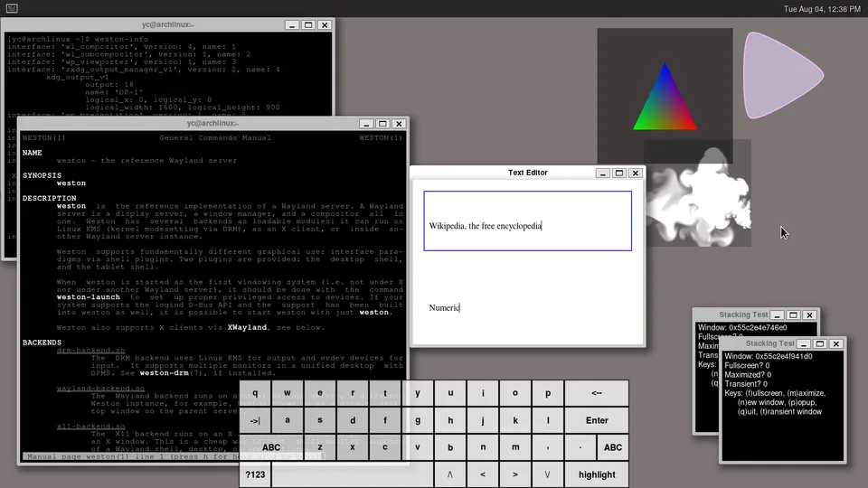
Task: Tap the 'r' key on virtual keyboard
Action: (x=353, y=393)
